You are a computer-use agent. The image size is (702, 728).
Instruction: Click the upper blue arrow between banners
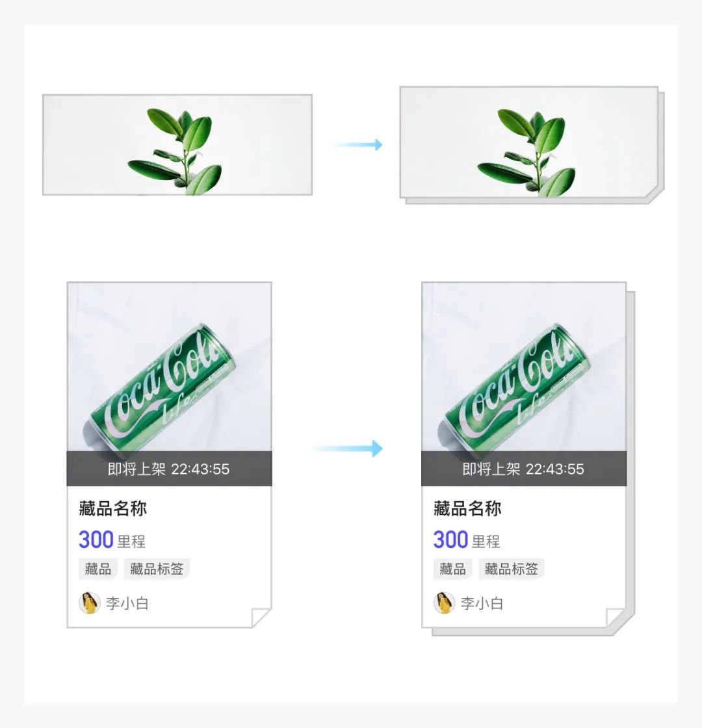tap(358, 145)
